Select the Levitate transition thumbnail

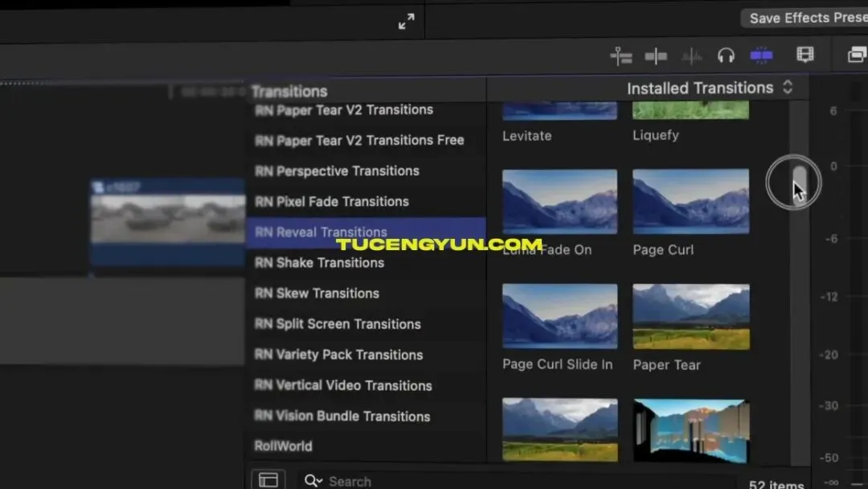pos(559,110)
